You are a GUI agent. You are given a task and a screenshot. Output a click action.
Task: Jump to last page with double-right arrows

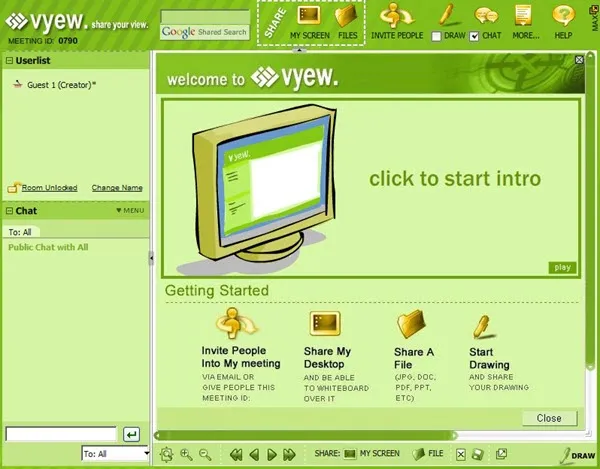[x=289, y=454]
